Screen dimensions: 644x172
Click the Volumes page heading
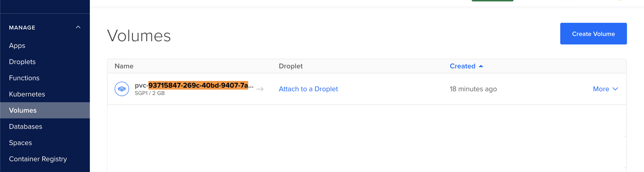[139, 36]
